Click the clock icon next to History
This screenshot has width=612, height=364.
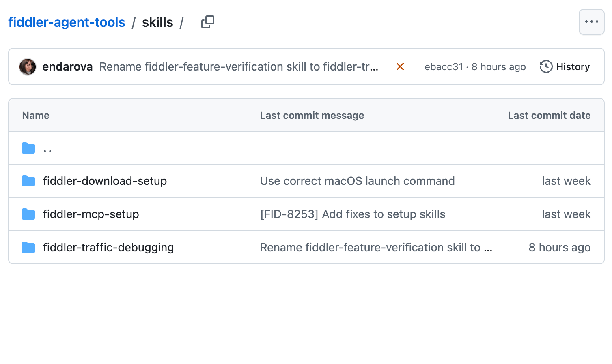[x=545, y=66]
